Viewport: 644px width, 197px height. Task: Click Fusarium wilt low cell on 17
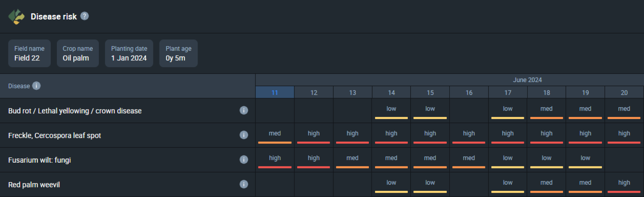508,160
